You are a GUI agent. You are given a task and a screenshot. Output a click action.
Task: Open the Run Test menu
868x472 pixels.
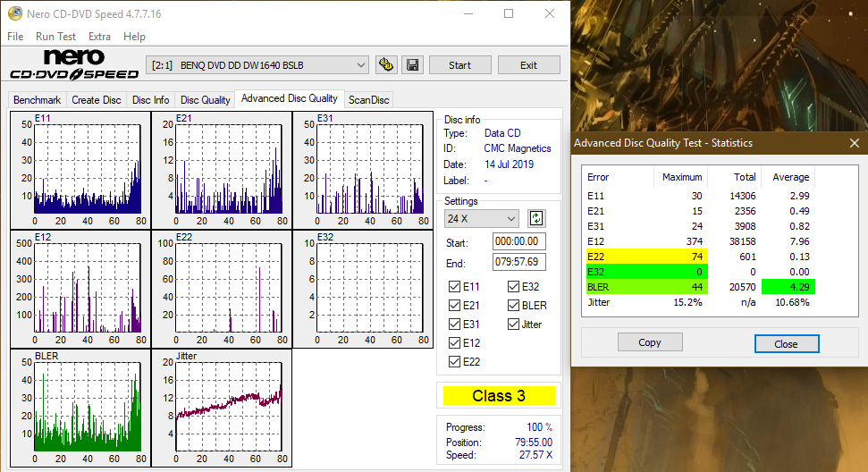click(55, 37)
